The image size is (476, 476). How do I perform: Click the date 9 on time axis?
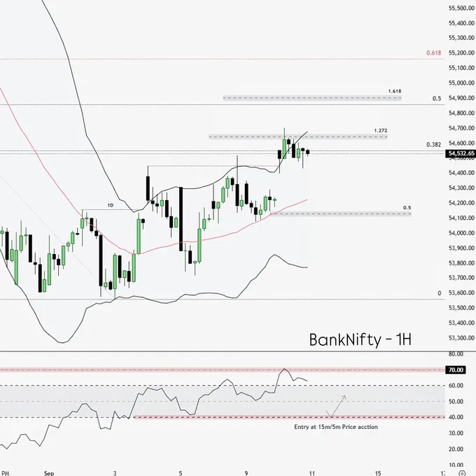[246, 473]
